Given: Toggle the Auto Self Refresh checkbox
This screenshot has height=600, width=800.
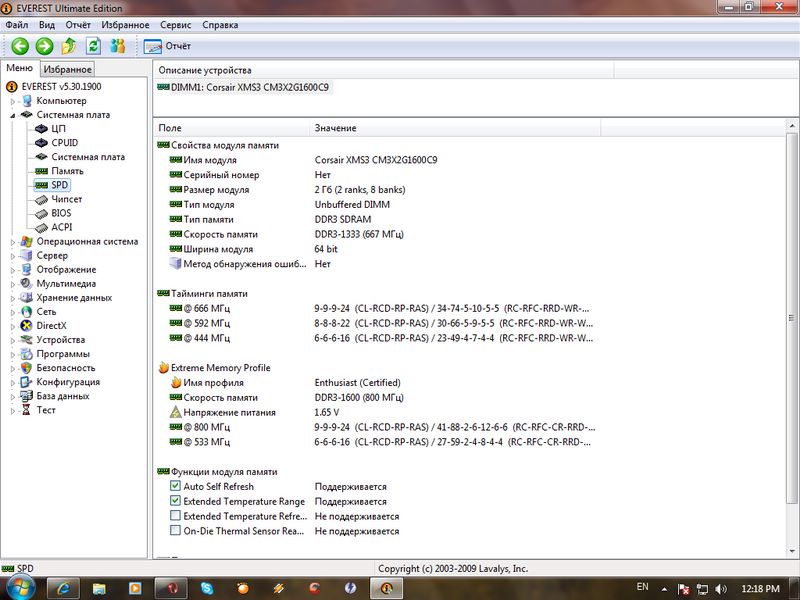Looking at the screenshot, I should 176,486.
